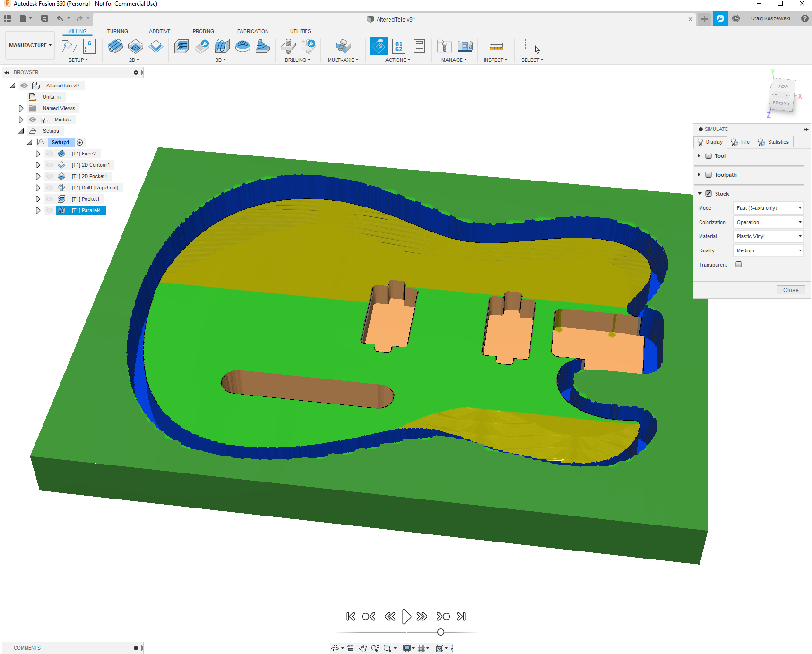
Task: Open Craig Koszewski account menu
Action: point(770,19)
